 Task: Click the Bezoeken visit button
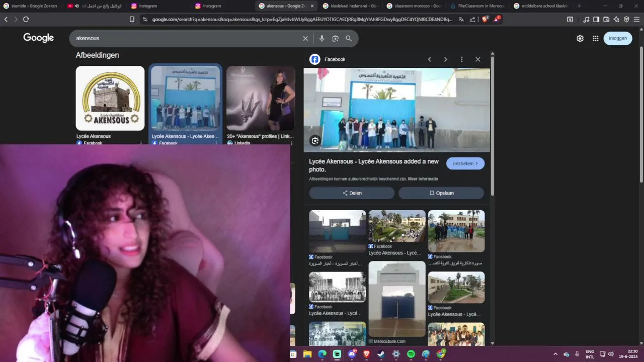tap(465, 163)
